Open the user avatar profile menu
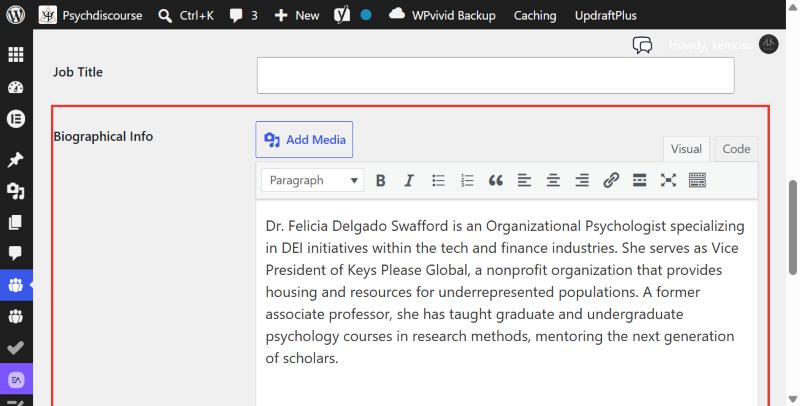 pyautogui.click(x=768, y=44)
